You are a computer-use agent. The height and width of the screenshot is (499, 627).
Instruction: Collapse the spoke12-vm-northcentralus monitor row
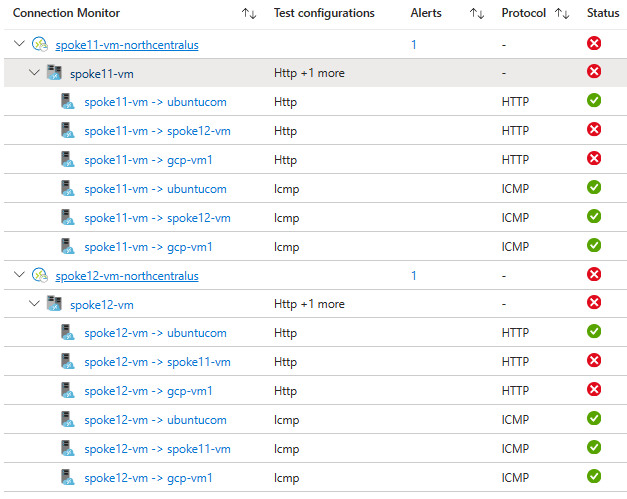point(20,275)
